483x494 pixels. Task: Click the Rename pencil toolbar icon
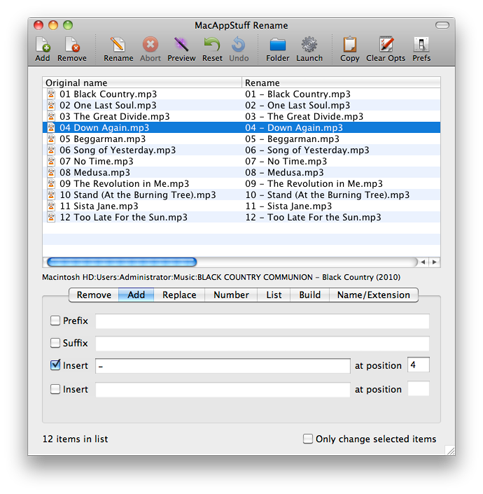118,45
